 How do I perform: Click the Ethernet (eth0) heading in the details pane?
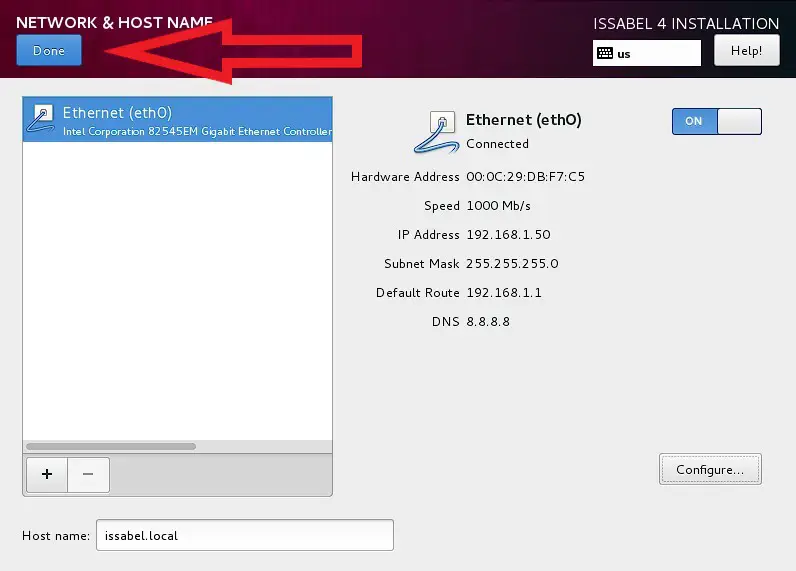tap(523, 120)
